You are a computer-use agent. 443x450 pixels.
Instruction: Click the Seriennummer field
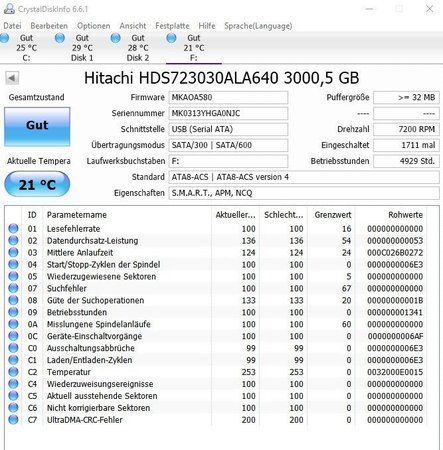click(228, 113)
